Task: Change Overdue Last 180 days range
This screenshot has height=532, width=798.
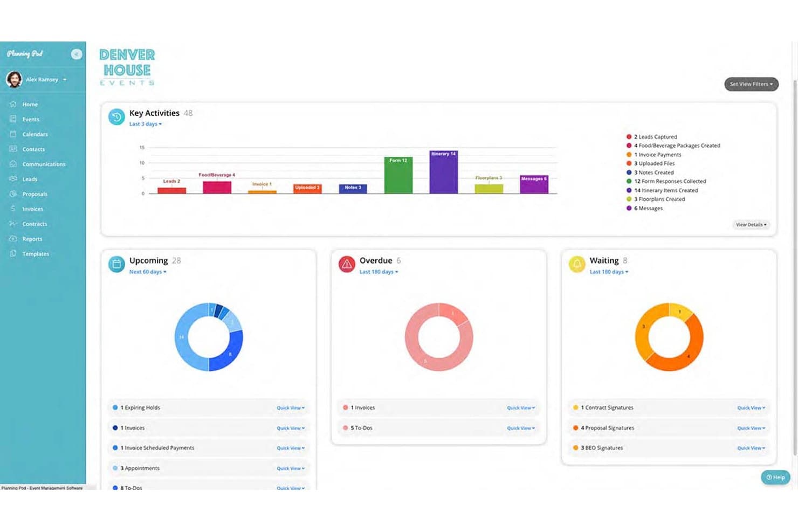Action: coord(379,272)
